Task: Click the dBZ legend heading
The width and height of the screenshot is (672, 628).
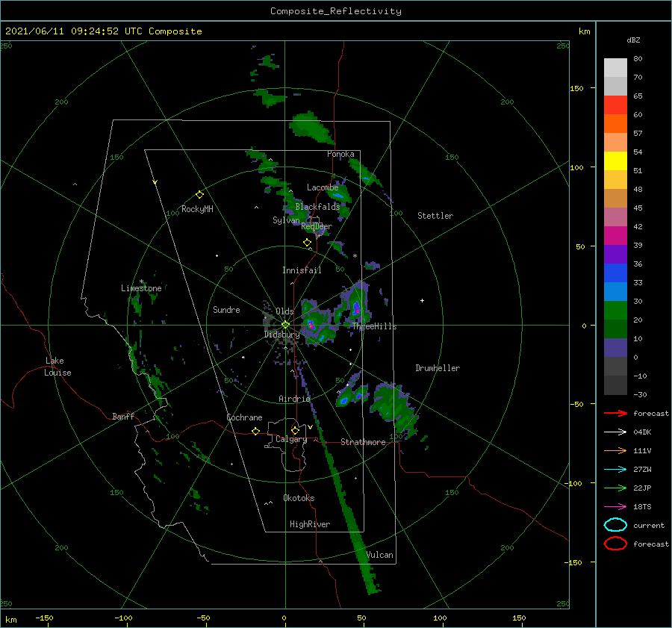Action: pyautogui.click(x=633, y=40)
